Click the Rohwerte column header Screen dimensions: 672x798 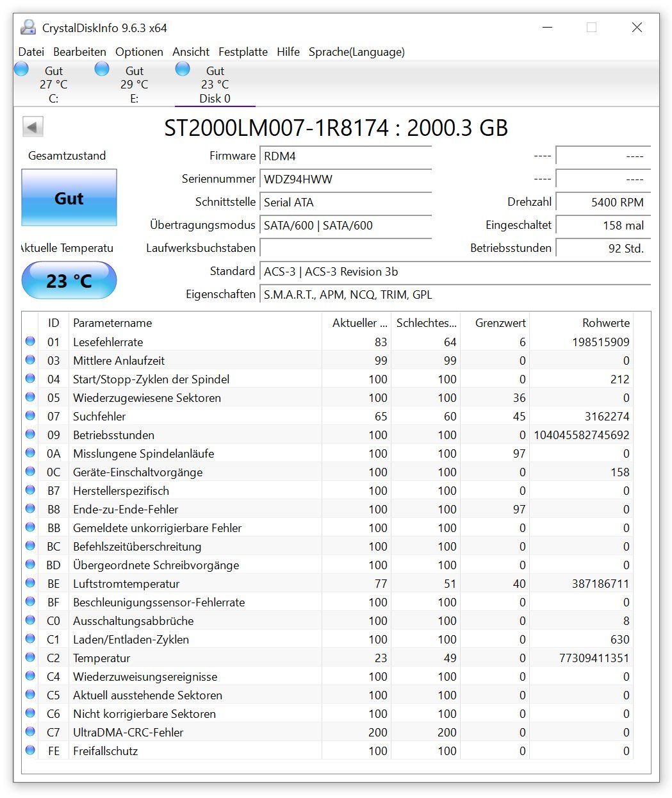click(x=581, y=323)
